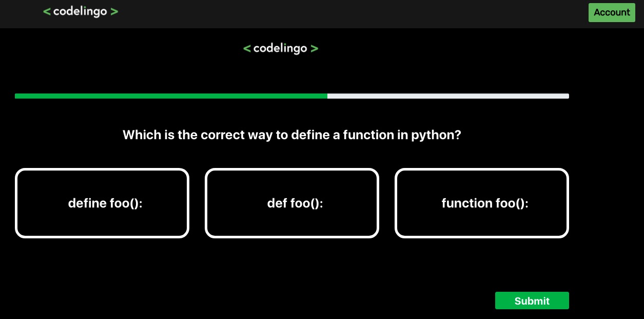Click the Submit button label text

point(532,301)
